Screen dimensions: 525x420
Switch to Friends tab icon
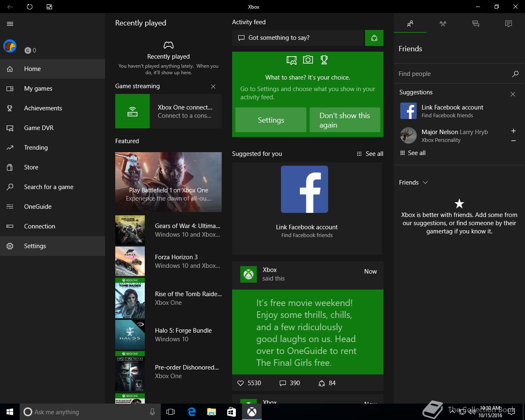point(410,24)
